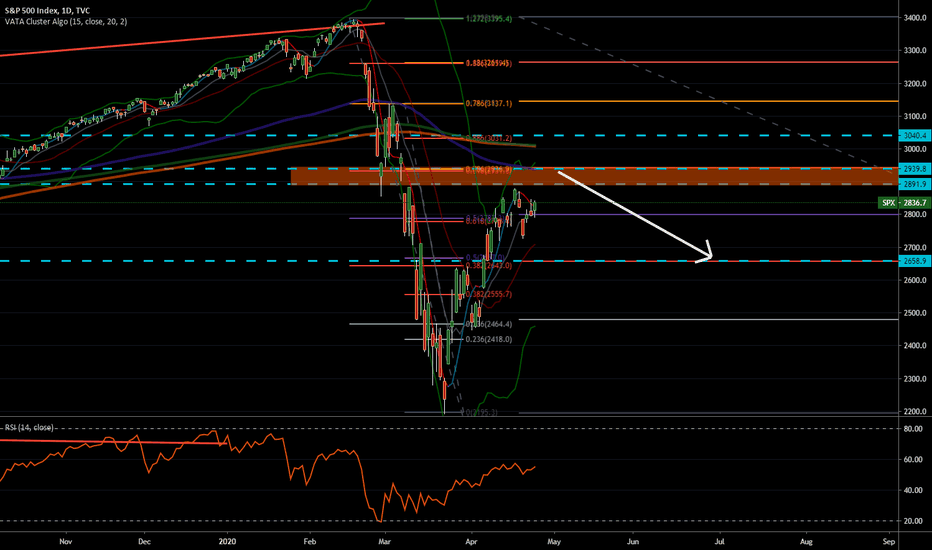Click the 2939.8 price level tag
The height and width of the screenshot is (550, 932).
click(915, 169)
